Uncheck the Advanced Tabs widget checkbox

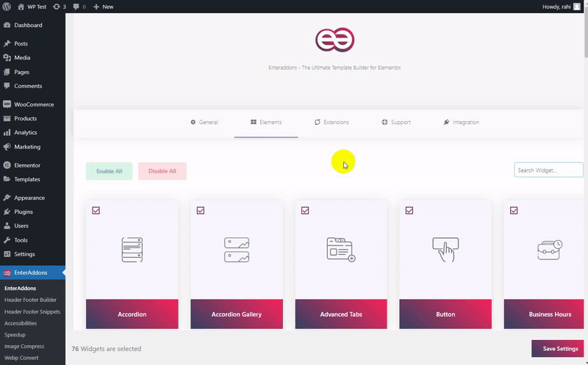[305, 211]
